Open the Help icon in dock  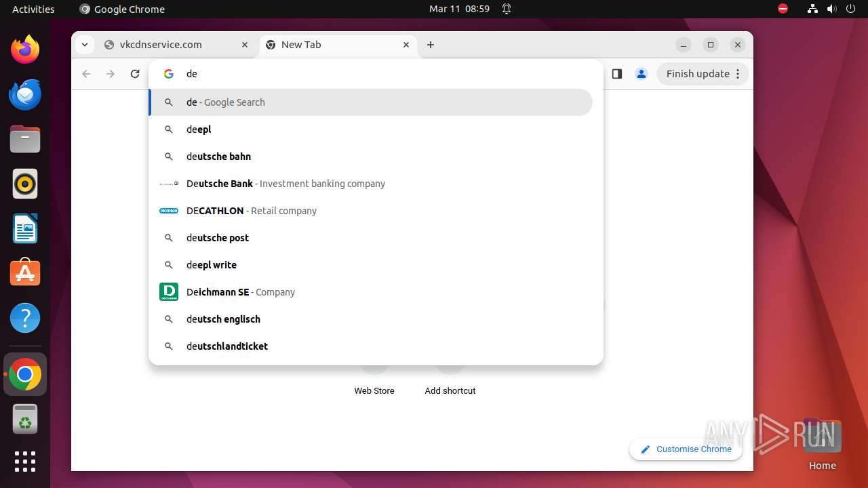(x=25, y=318)
